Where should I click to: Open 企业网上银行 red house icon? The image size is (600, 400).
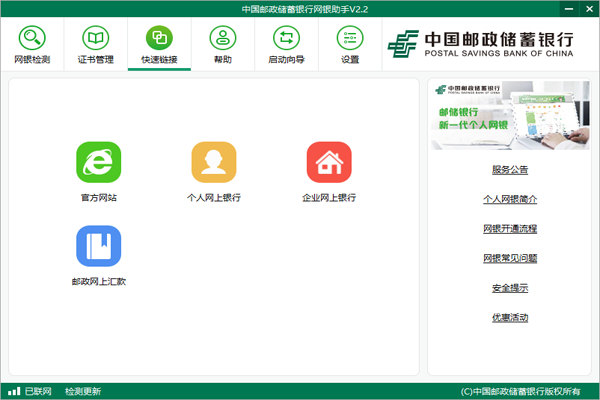click(x=329, y=163)
